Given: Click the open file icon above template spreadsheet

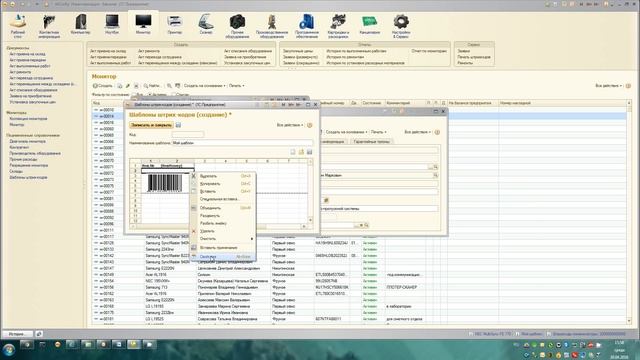Looking at the screenshot, I should coord(301,152).
